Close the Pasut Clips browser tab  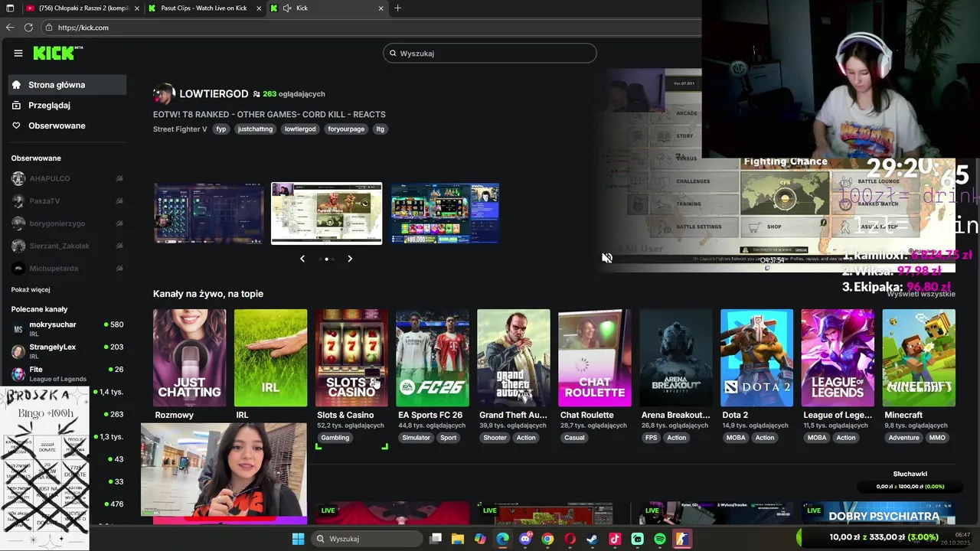point(259,8)
